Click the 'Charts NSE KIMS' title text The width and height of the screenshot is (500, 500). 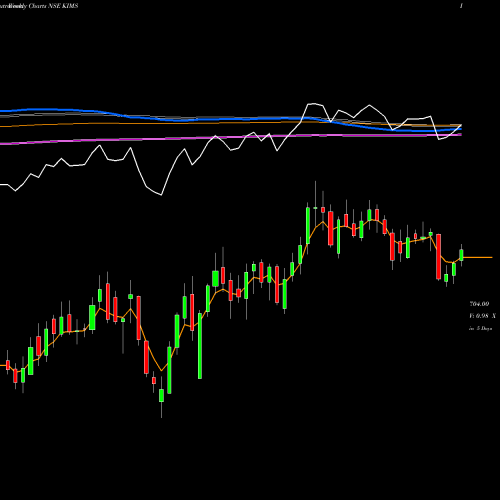(x=53, y=6)
